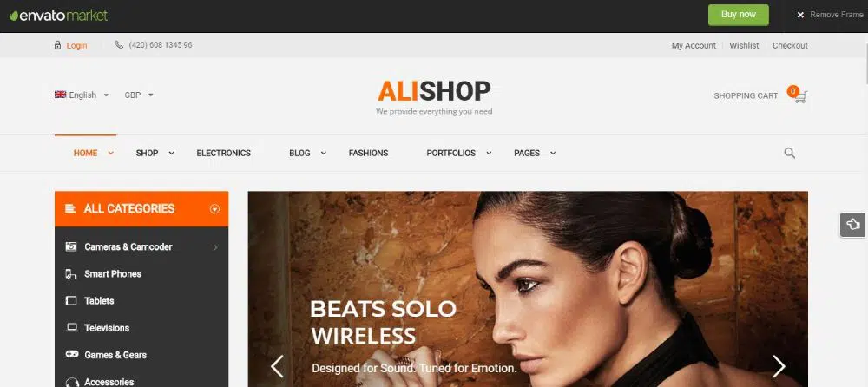Collapse the All Categories panel
This screenshot has height=387, width=868.
point(214,209)
